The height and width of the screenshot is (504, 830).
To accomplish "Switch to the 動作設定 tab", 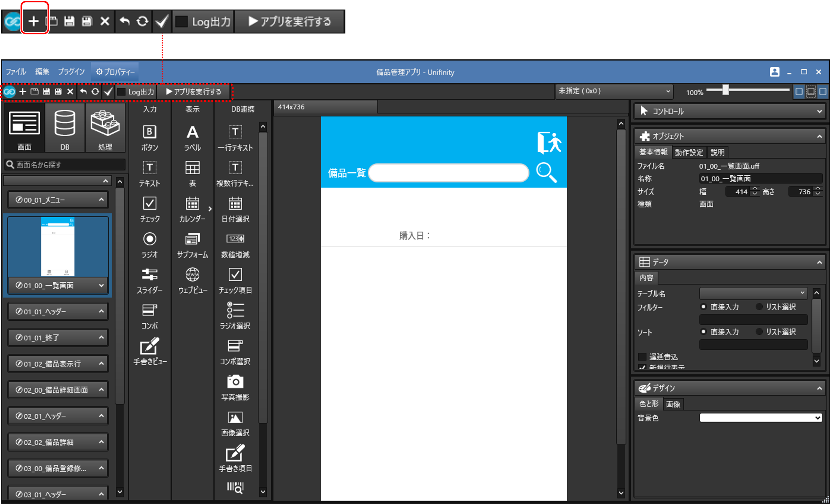I will (x=688, y=152).
